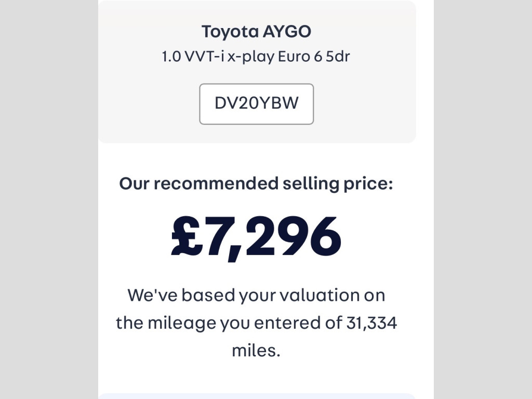Click the word 'recommended' in the heading

click(x=216, y=183)
